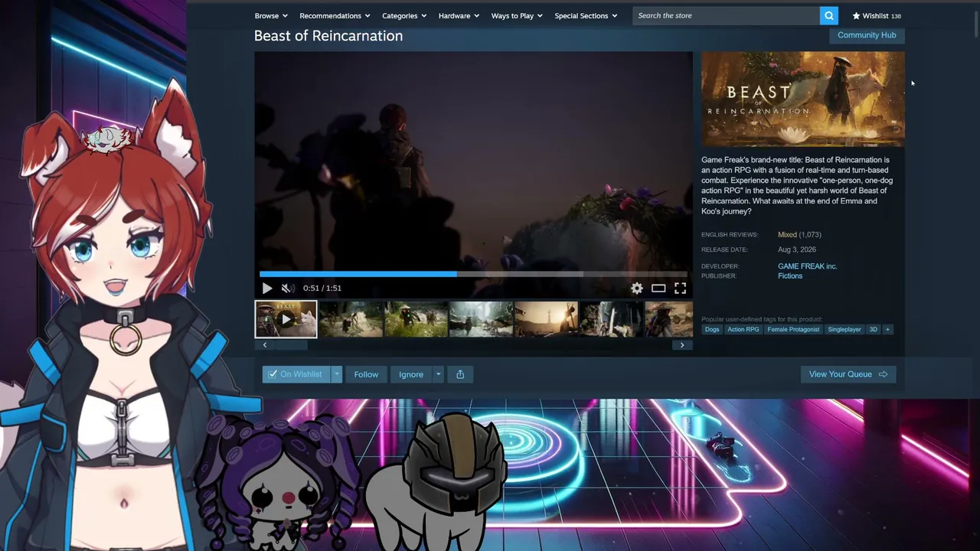The height and width of the screenshot is (551, 980).
Task: Expand the Ignore options dropdown arrow
Action: (x=438, y=374)
